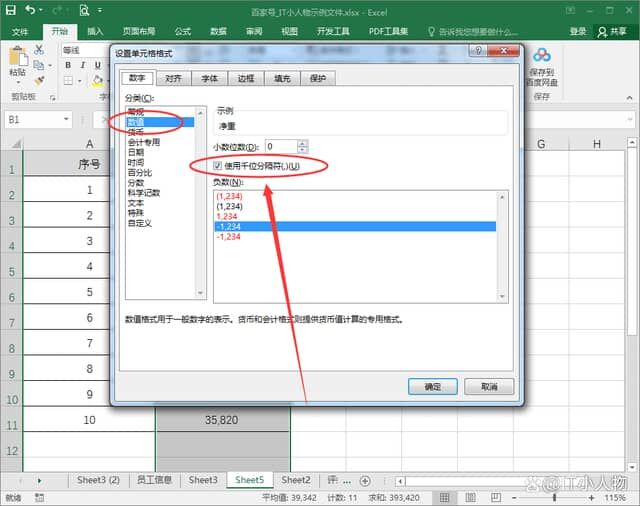
Task: Open the 边框 tab in format dialog
Action: pos(245,78)
